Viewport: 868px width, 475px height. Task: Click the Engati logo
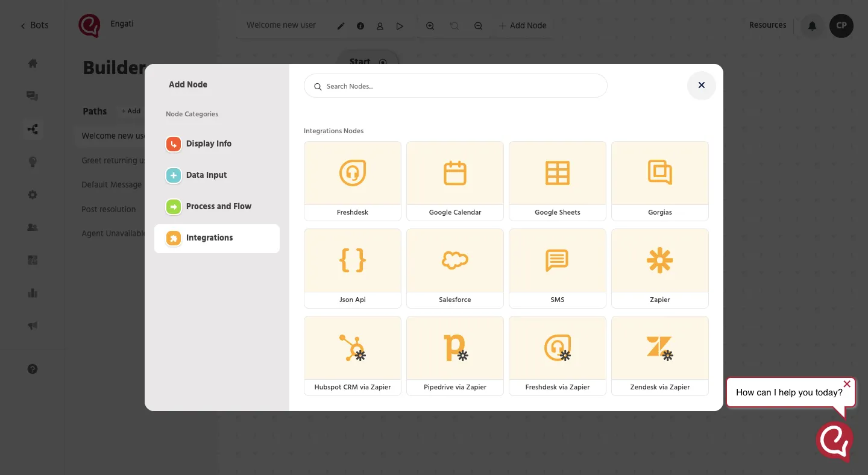coord(90,25)
